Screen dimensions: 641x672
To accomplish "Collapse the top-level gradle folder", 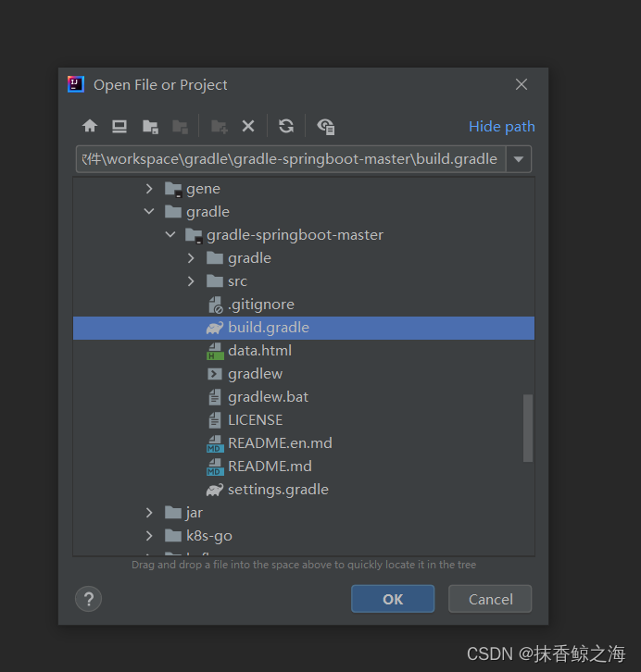I will tap(149, 211).
